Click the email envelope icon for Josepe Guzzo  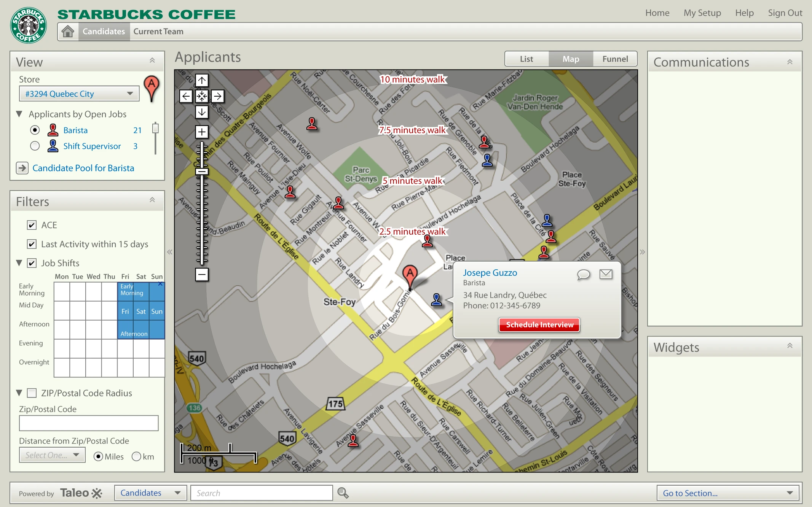click(x=606, y=274)
